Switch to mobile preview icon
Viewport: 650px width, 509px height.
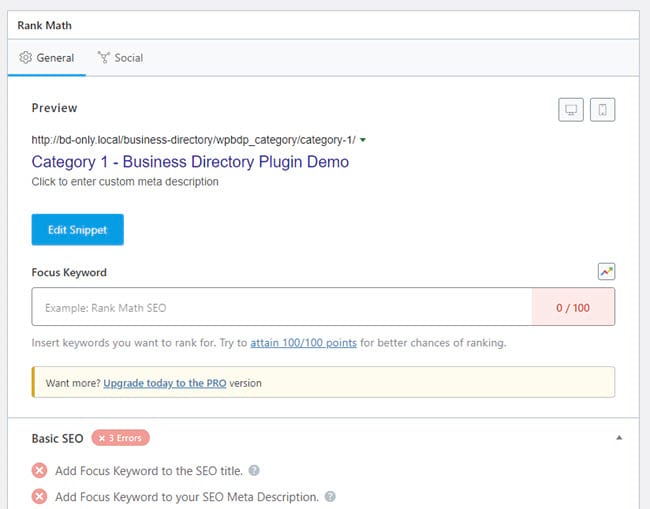[x=602, y=110]
